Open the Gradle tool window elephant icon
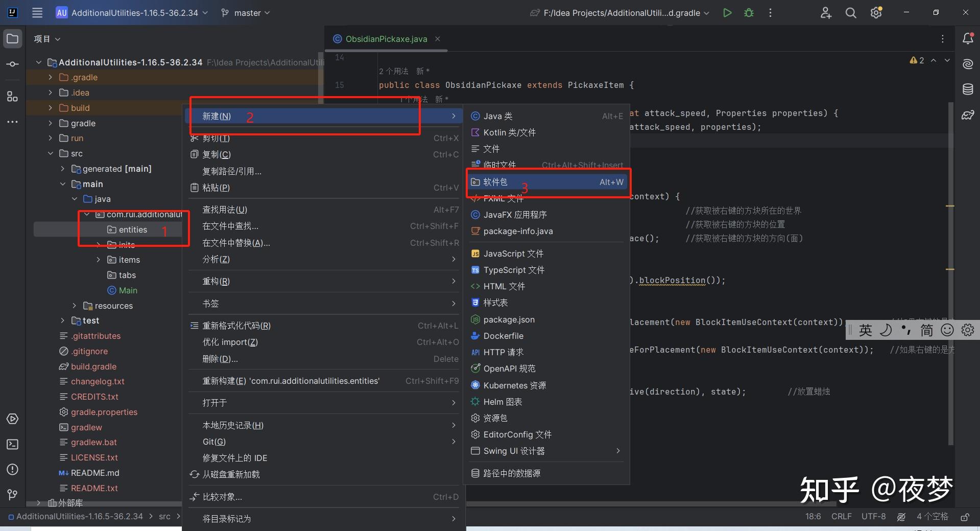 [x=968, y=115]
